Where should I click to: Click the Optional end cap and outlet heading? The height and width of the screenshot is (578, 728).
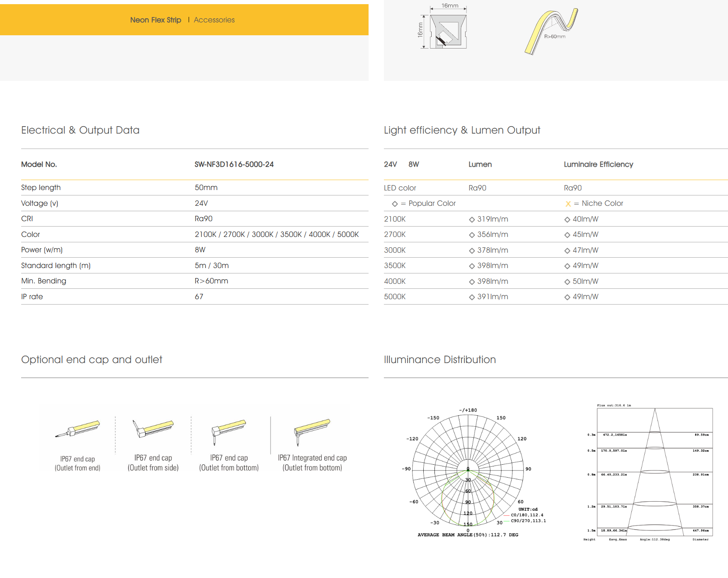point(92,359)
